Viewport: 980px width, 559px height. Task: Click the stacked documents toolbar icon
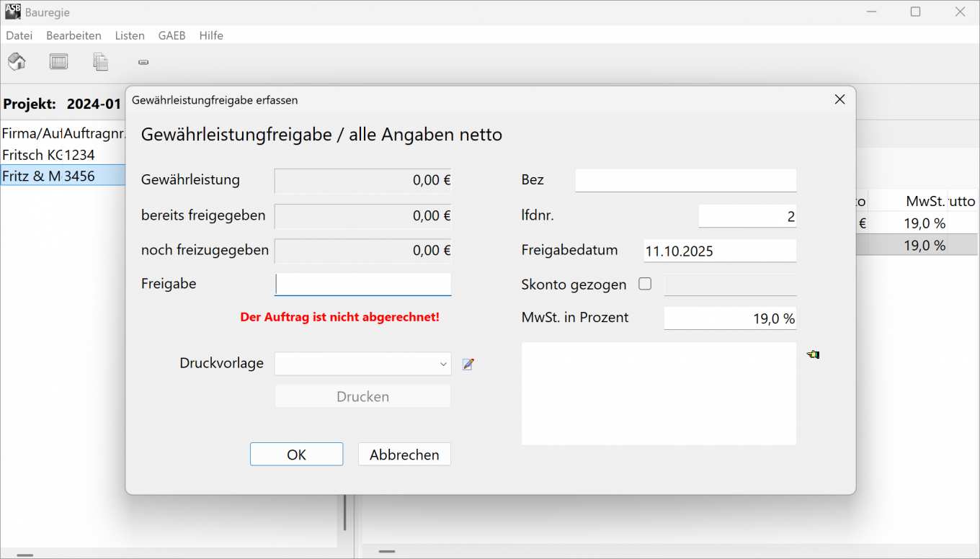100,62
